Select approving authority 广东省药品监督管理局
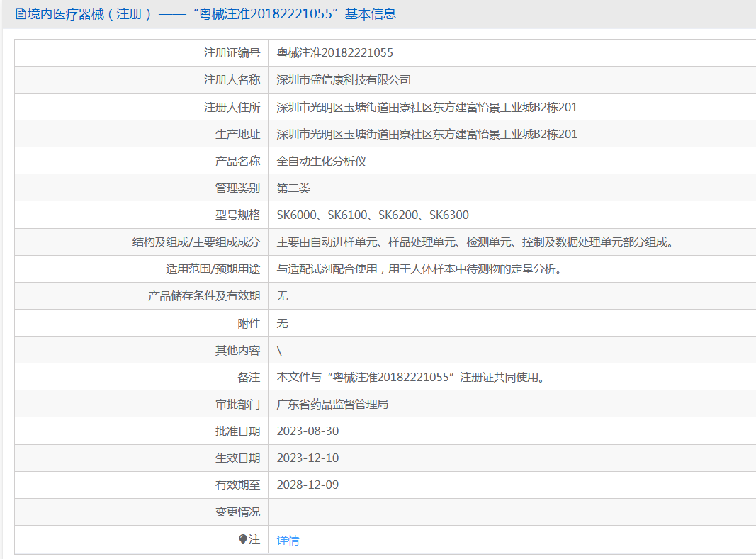Screen dimensions: 756x559 click(x=333, y=404)
